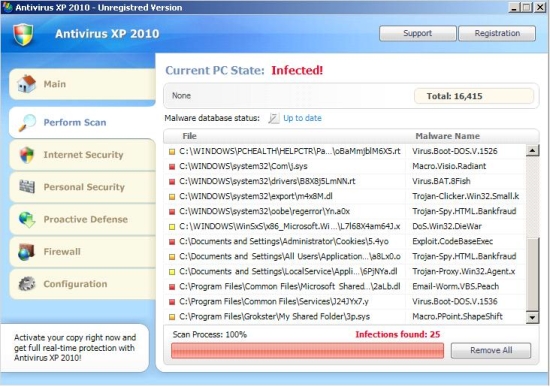Viewport: 550px width, 387px height.
Task: Click the Personal Security wall icon
Action: coord(27,187)
